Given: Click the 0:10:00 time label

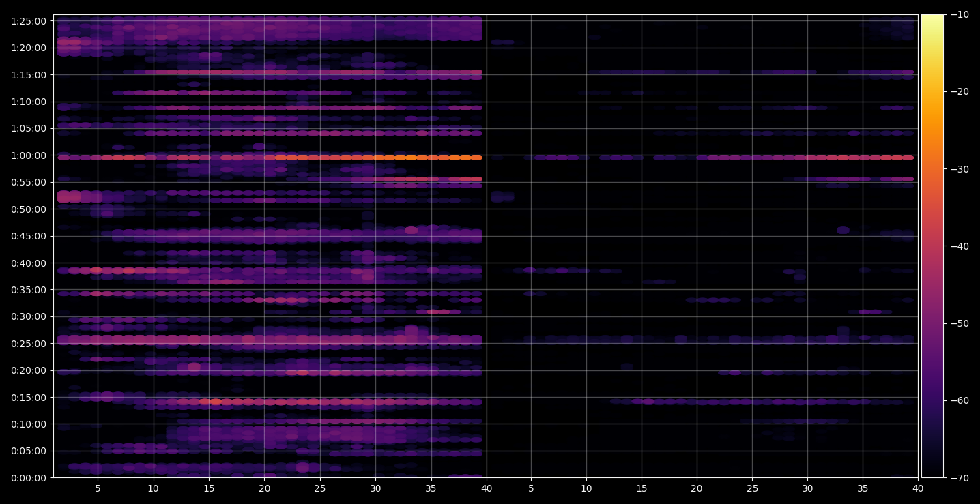Looking at the screenshot, I should point(29,424).
